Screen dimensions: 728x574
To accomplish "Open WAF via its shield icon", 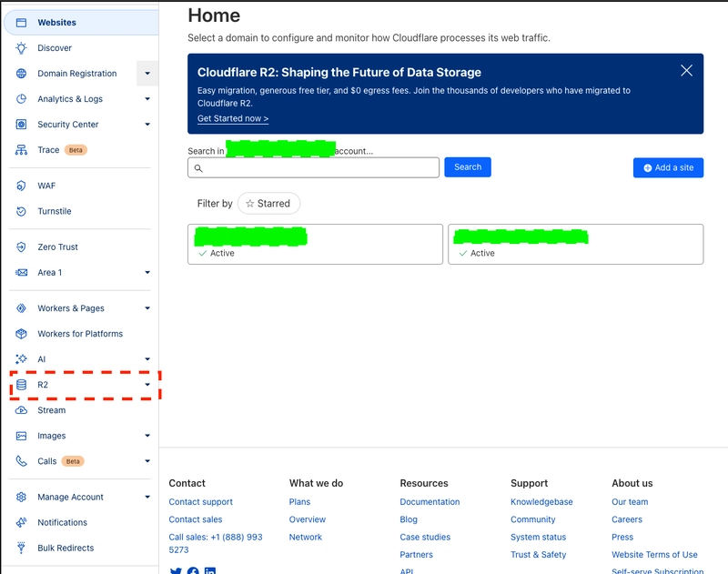I will pyautogui.click(x=21, y=186).
